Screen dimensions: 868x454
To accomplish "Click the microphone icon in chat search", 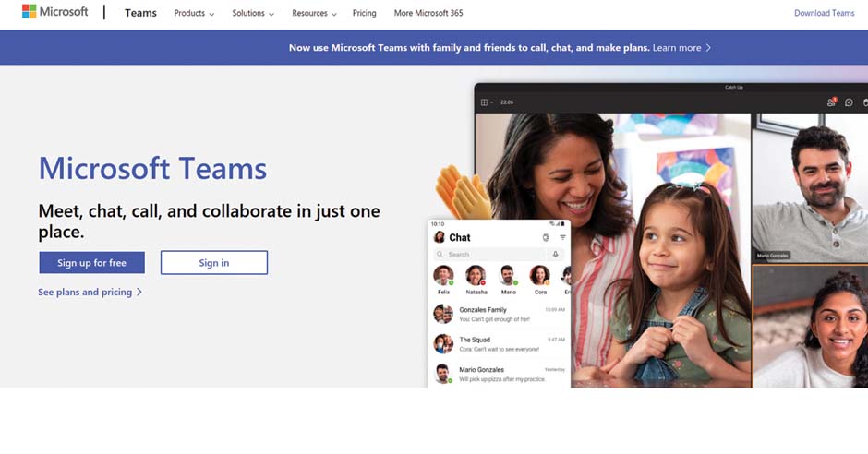I will tap(555, 255).
